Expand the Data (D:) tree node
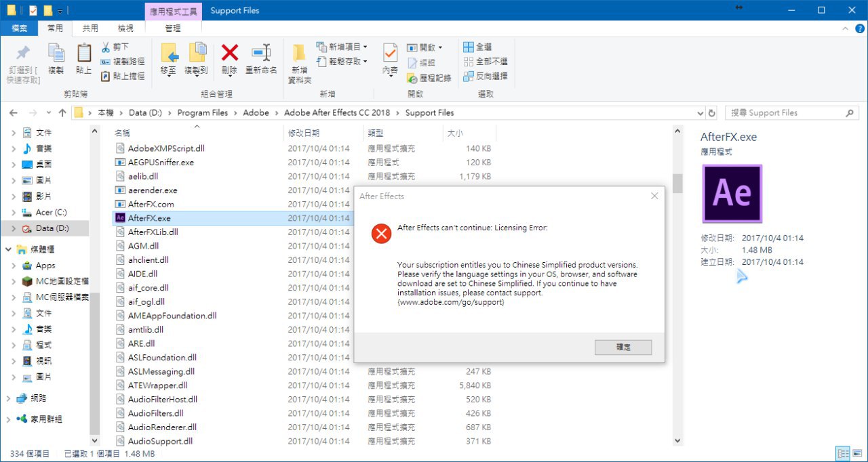The width and height of the screenshot is (868, 462). coord(14,229)
